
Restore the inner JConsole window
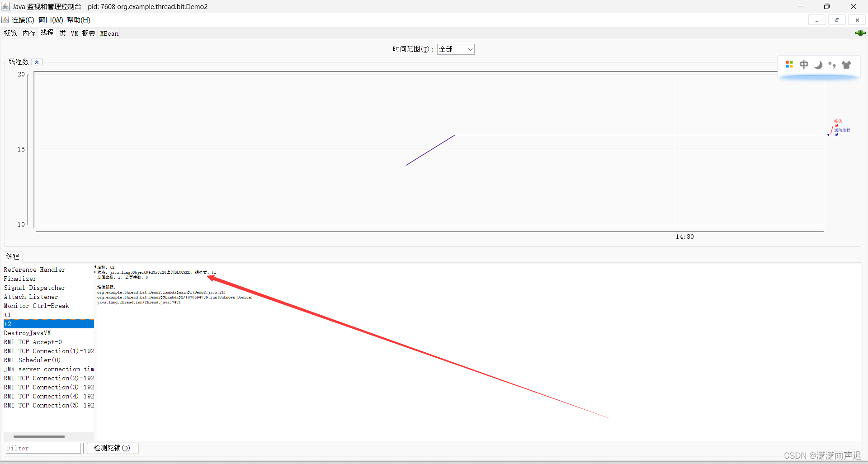(837, 20)
